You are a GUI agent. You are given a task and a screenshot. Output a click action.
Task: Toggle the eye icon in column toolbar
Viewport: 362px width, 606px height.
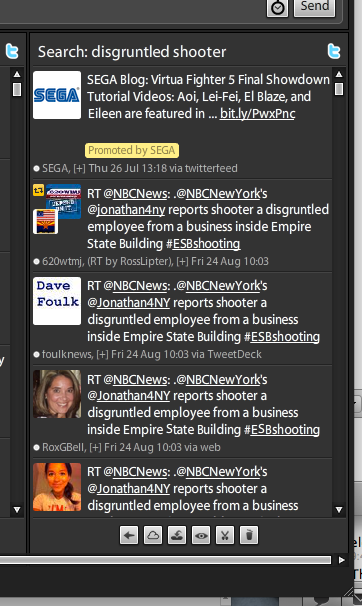[201, 535]
